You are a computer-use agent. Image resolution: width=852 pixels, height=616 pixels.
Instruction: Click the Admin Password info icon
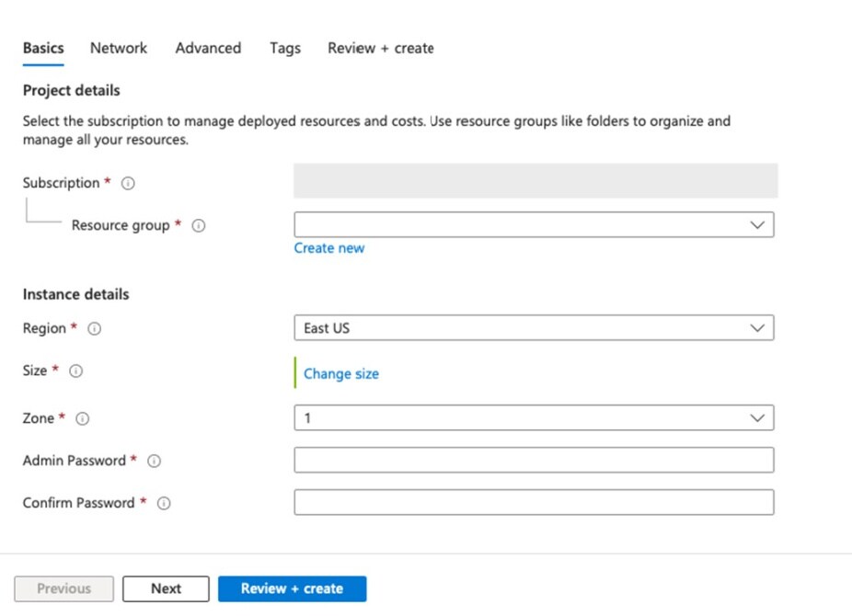tap(154, 461)
